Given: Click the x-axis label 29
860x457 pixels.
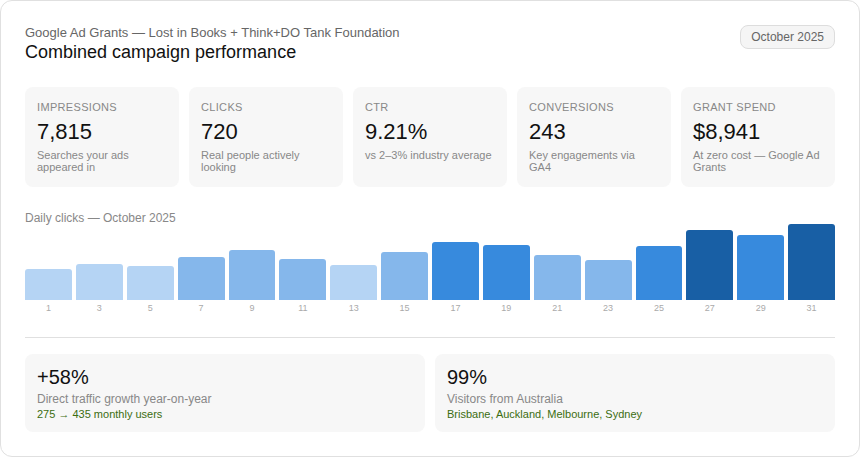Looking at the screenshot, I should [760, 308].
